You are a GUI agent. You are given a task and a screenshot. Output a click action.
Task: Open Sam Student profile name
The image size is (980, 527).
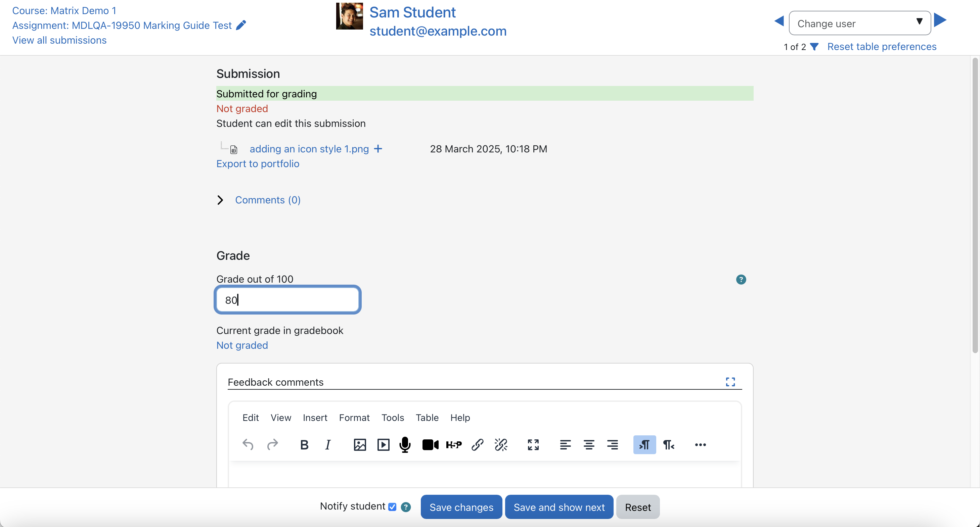click(412, 12)
